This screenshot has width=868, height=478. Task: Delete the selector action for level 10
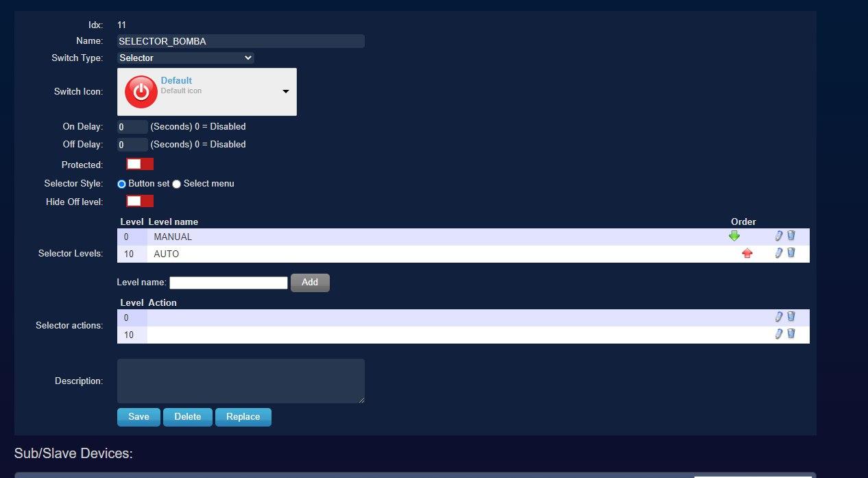[791, 334]
